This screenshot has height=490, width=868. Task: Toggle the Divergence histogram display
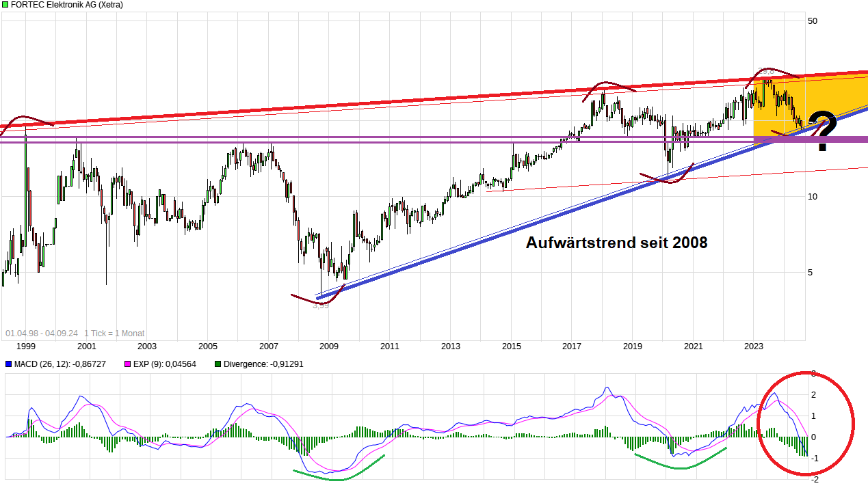[257, 364]
